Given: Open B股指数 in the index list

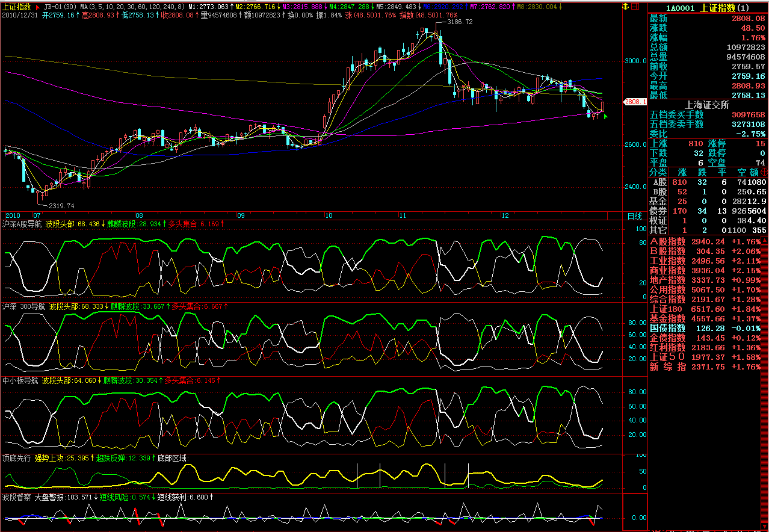Looking at the screenshot, I should click(x=704, y=252).
